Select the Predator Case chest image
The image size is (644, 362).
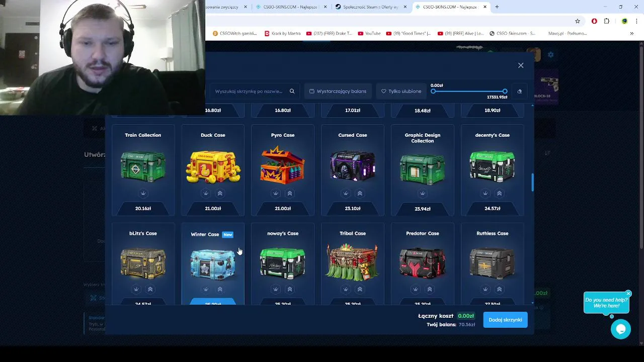pos(423,262)
